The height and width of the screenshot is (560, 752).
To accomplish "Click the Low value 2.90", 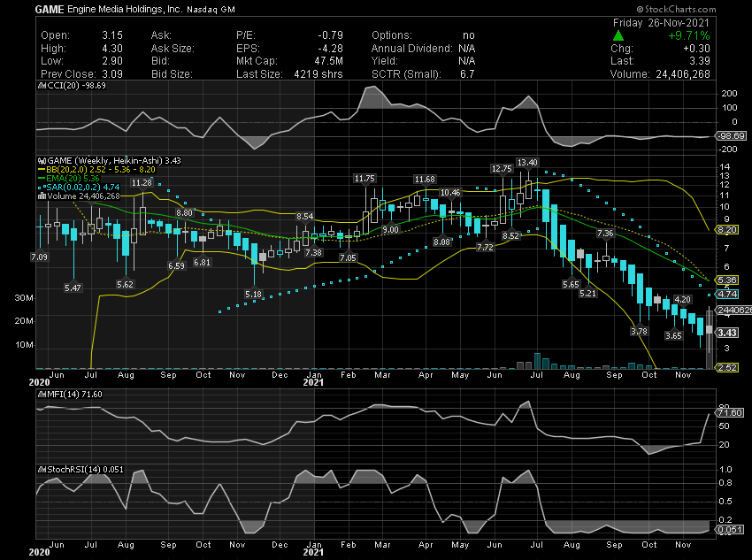I will [x=112, y=61].
